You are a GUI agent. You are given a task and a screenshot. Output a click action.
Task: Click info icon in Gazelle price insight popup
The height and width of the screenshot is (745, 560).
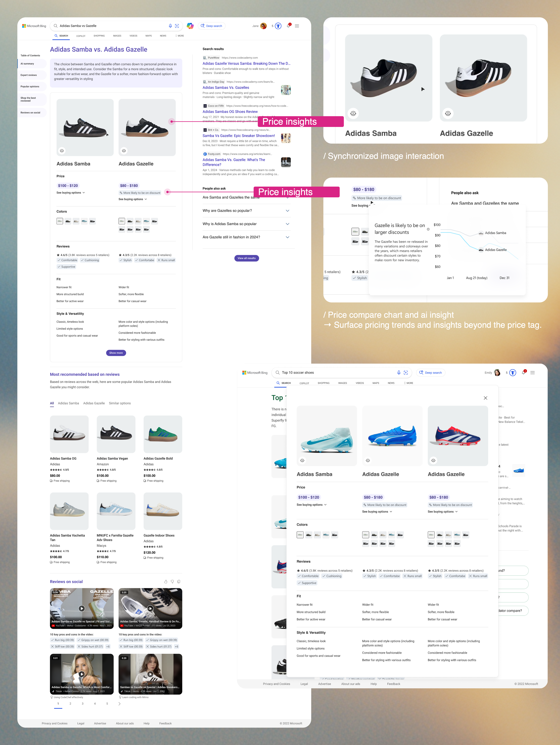(x=428, y=229)
